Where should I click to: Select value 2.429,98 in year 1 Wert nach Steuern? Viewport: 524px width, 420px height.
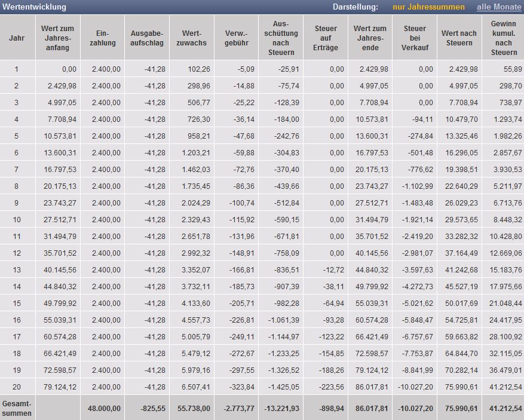click(463, 69)
